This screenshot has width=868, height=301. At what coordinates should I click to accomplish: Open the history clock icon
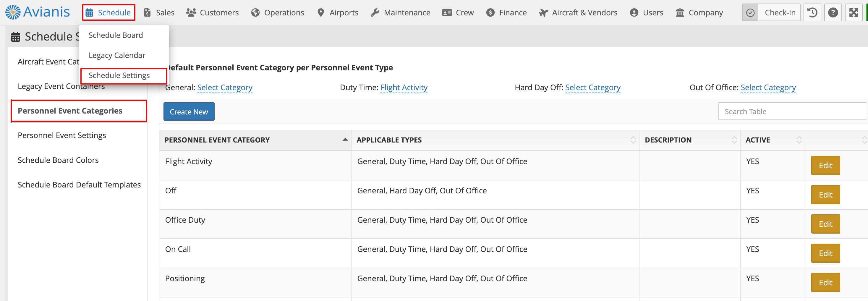pyautogui.click(x=812, y=13)
